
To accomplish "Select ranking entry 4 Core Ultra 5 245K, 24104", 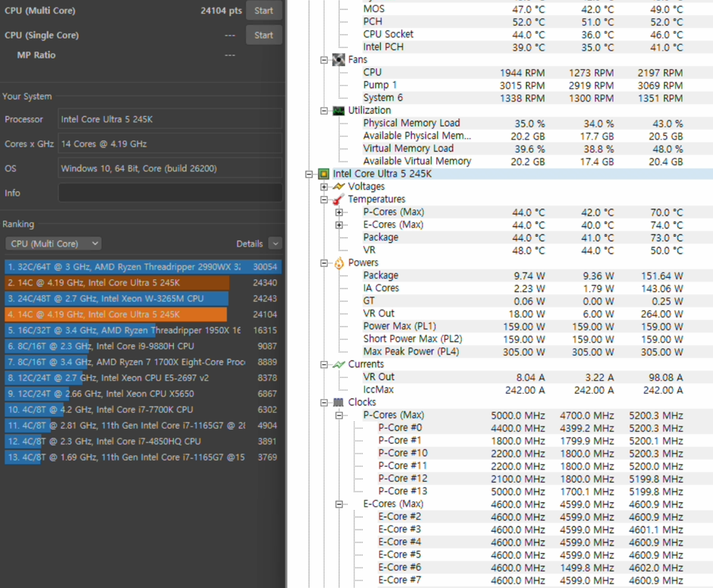I will pyautogui.click(x=143, y=314).
